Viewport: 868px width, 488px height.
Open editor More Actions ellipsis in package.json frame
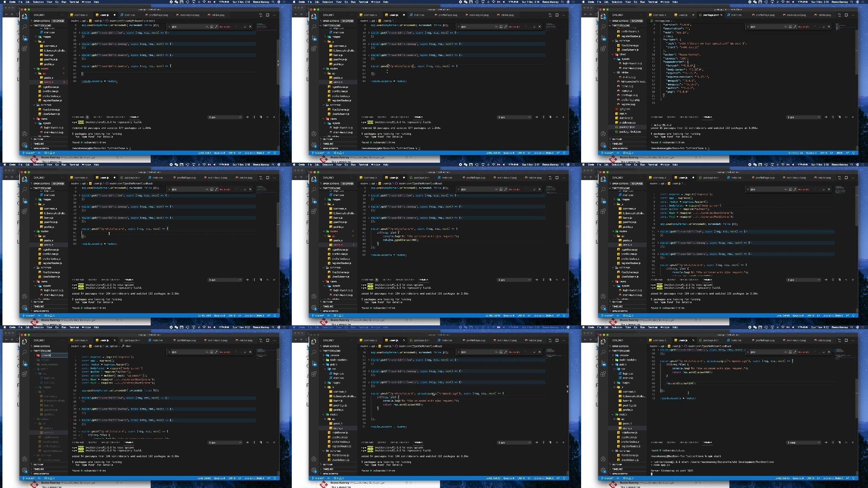point(853,15)
